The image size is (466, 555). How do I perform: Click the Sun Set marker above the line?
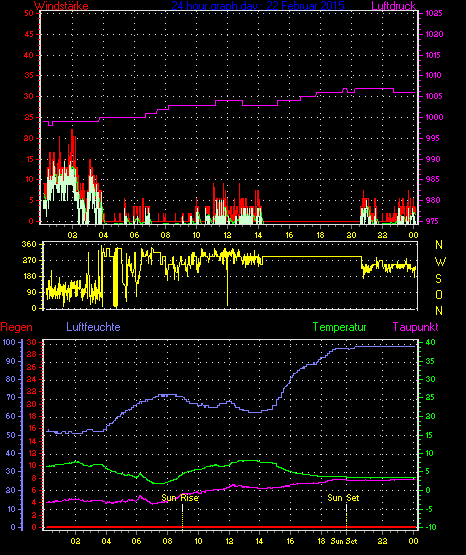343,498
